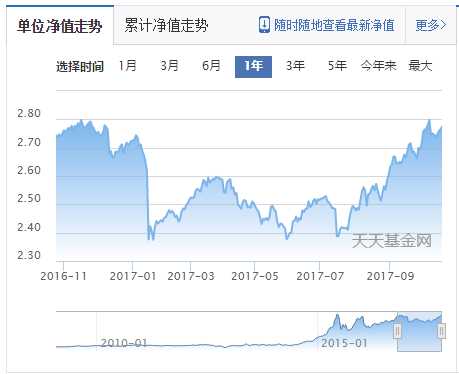Click the highlighted selection window in navigator

419,332
